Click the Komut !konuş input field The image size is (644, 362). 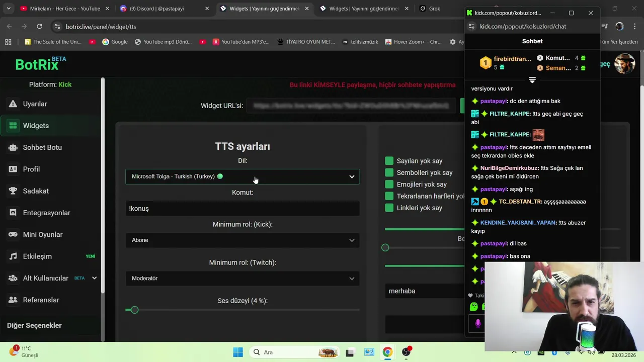point(243,209)
